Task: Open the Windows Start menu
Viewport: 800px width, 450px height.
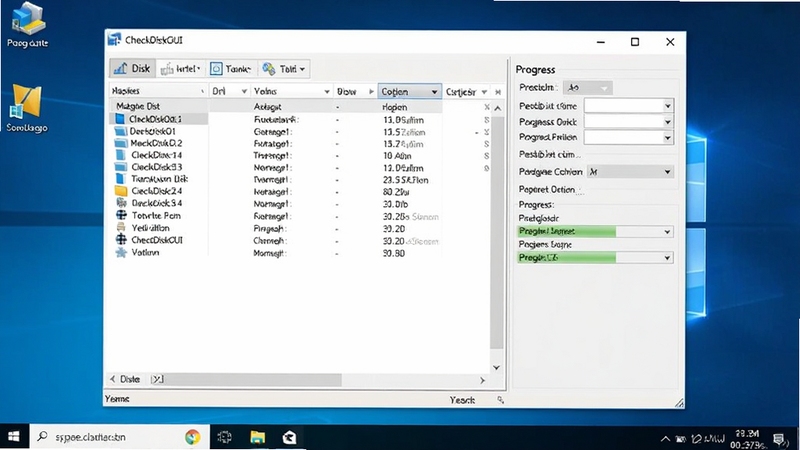Action: (14, 437)
